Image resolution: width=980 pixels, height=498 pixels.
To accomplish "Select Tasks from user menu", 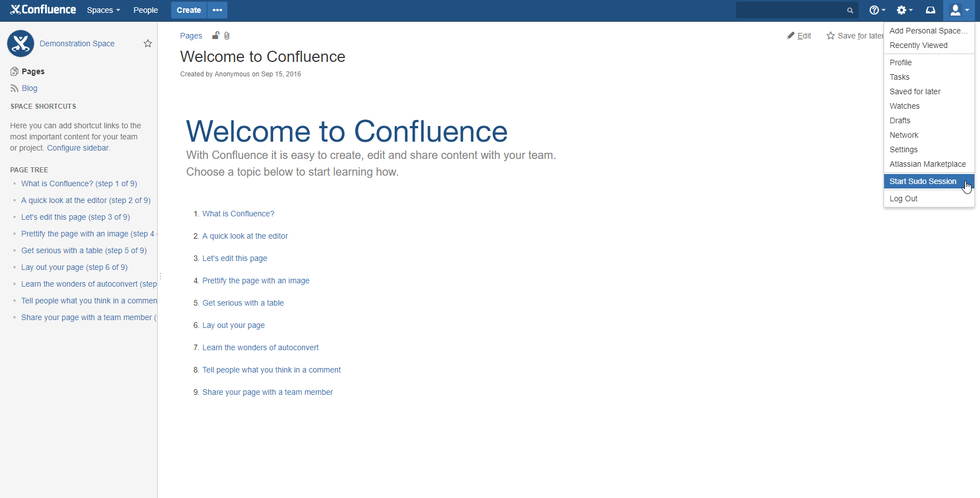I will coord(929,77).
